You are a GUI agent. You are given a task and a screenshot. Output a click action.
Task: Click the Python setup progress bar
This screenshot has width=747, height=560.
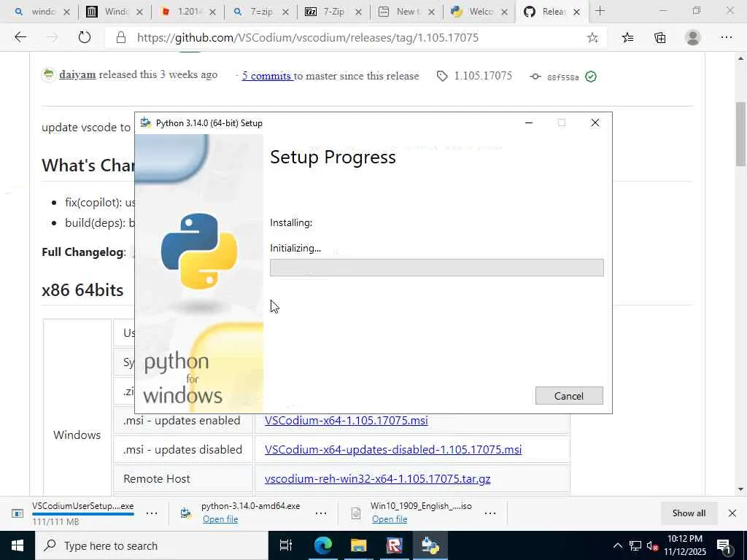pos(436,268)
